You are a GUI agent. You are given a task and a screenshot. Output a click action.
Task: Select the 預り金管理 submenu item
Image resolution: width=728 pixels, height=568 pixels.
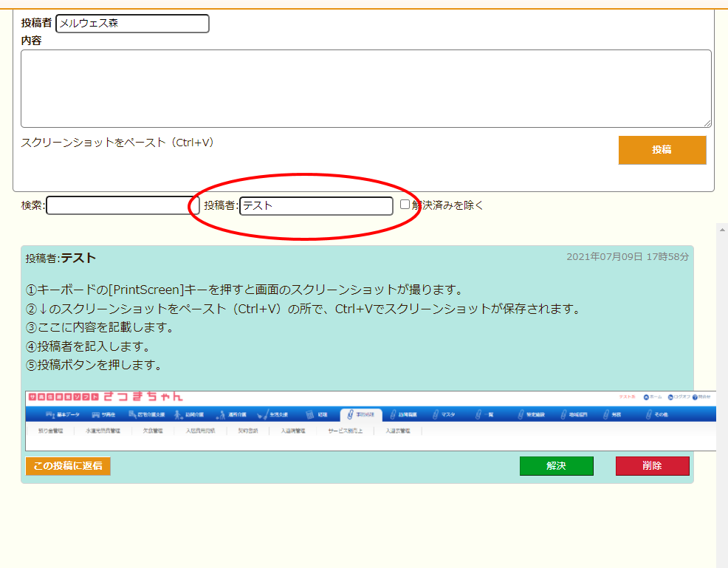coord(50,431)
